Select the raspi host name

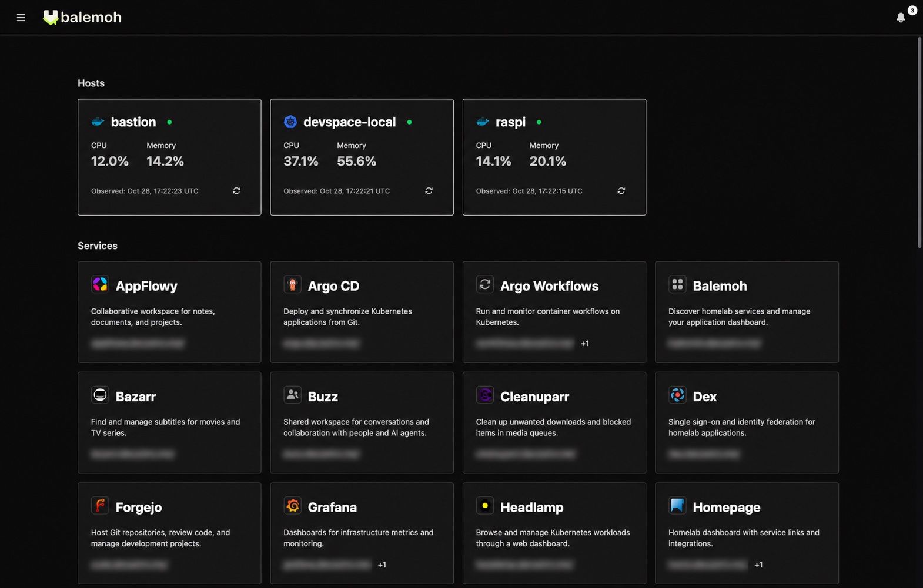(510, 122)
